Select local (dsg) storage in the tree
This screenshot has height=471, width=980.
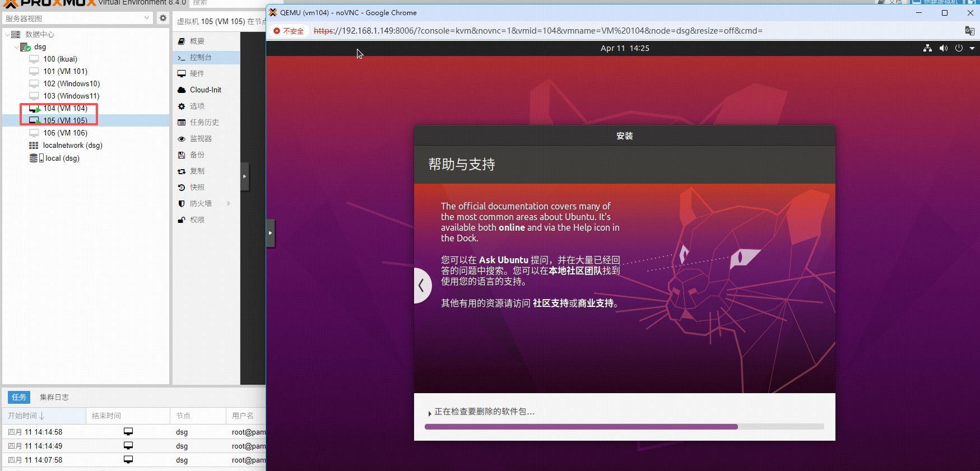click(62, 158)
